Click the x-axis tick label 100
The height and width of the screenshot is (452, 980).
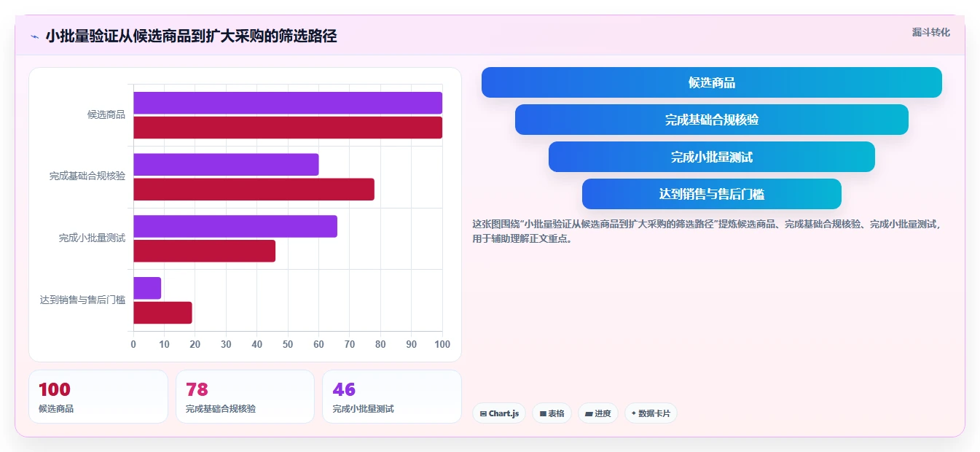coord(442,344)
